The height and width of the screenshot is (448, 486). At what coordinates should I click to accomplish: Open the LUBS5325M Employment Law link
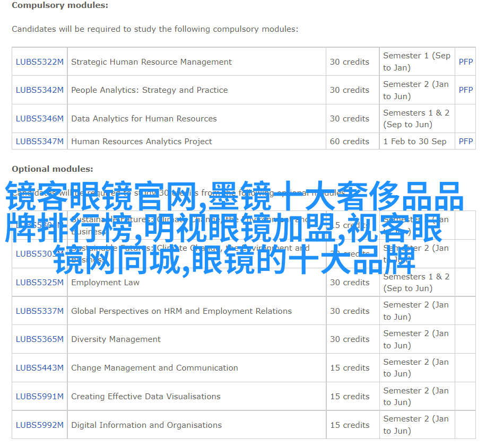40,282
